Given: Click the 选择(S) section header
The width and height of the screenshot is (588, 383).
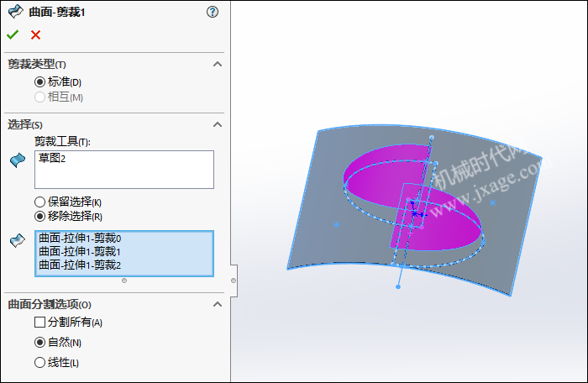Looking at the screenshot, I should point(25,124).
